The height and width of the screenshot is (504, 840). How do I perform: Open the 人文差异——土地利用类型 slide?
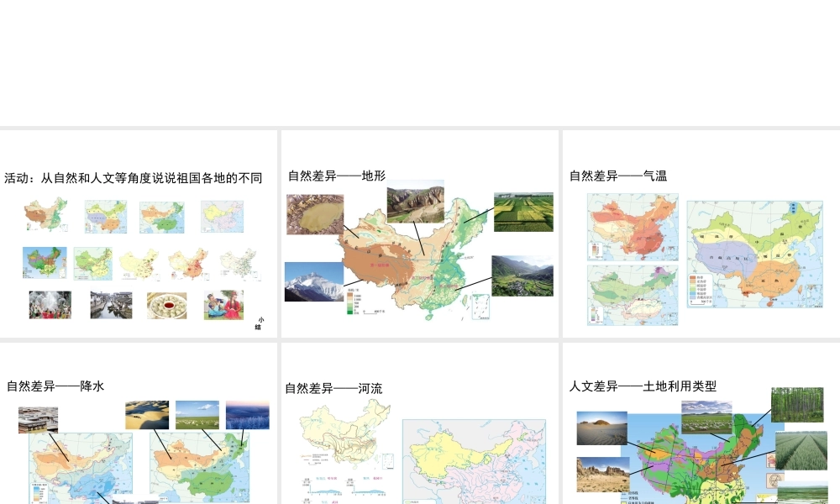click(x=701, y=423)
